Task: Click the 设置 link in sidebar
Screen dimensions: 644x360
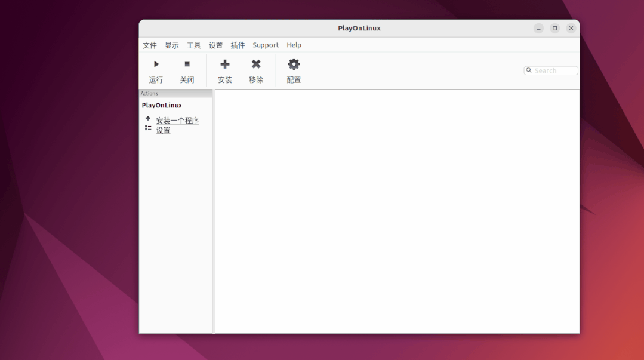Action: click(163, 130)
